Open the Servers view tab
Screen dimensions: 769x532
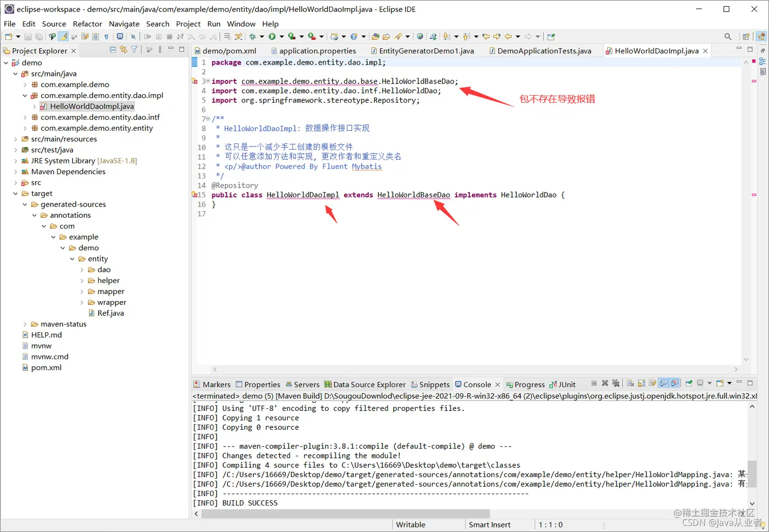tap(303, 385)
